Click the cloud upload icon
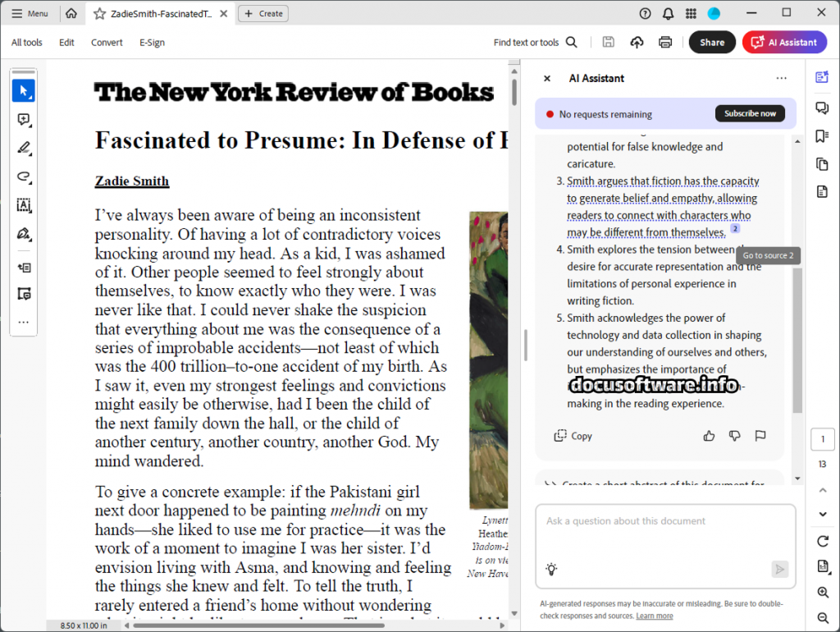Screen dimensions: 840x632 pyautogui.click(x=637, y=43)
